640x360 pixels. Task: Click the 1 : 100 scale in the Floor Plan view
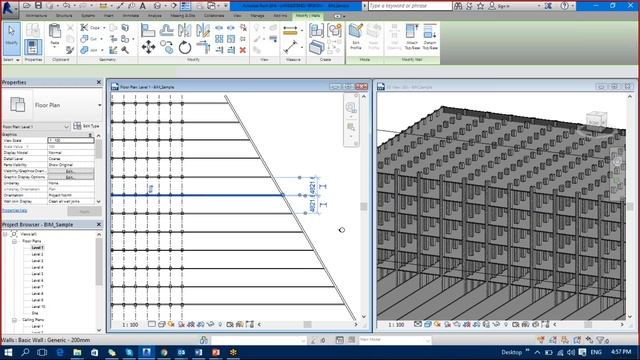pos(130,325)
